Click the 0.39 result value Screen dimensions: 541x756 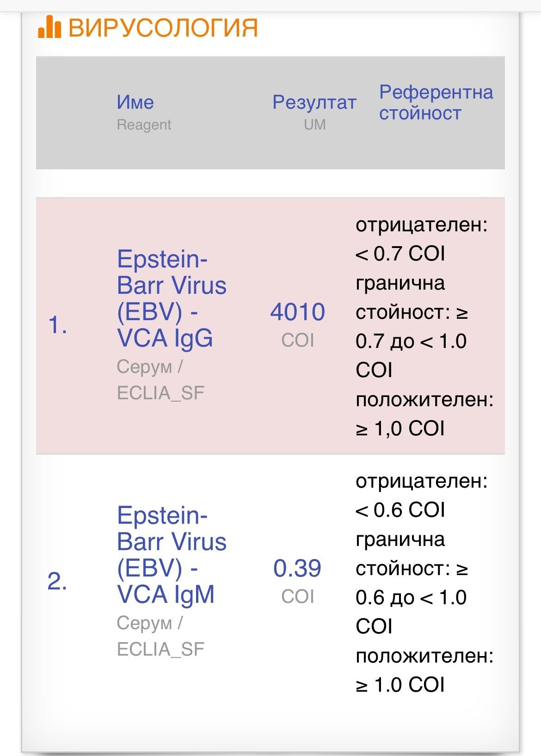[x=297, y=568]
